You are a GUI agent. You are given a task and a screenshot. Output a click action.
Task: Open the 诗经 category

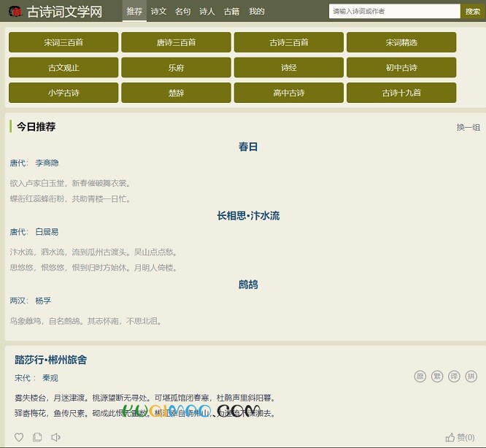[x=289, y=67]
